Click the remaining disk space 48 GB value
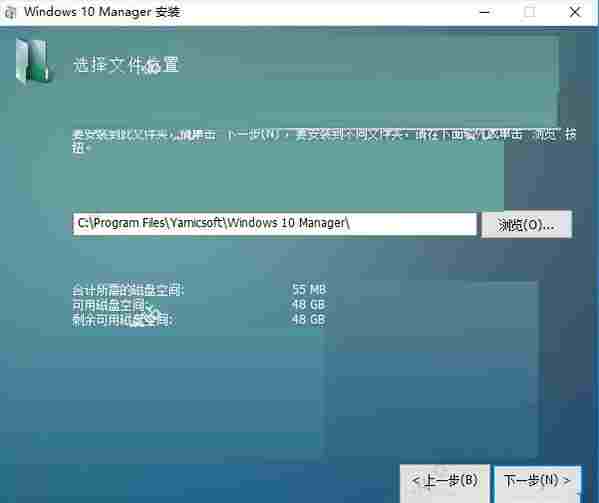 [309, 319]
